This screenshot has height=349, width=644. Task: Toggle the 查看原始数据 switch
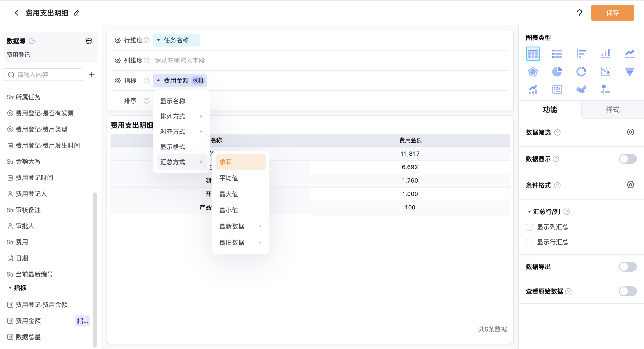click(x=627, y=291)
